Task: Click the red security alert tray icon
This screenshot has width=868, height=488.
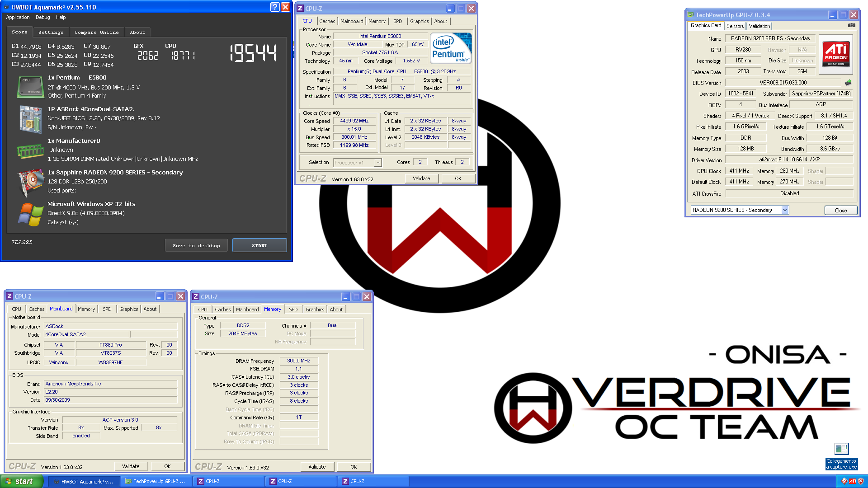Action: [861, 481]
